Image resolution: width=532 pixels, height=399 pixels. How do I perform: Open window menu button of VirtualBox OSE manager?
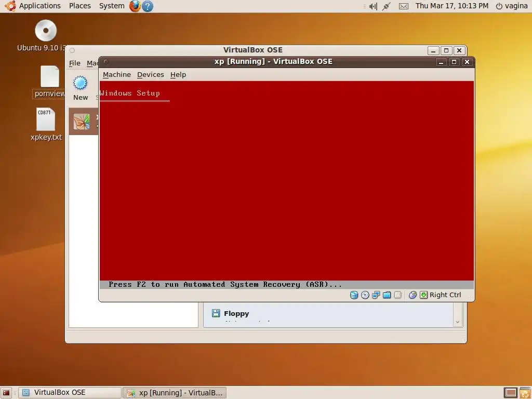pyautogui.click(x=72, y=50)
